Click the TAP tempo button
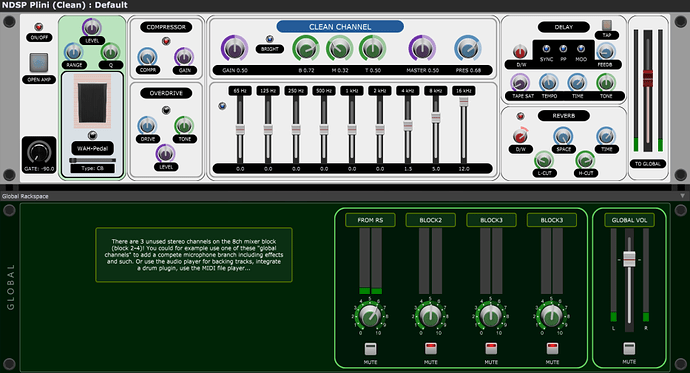 (x=607, y=25)
